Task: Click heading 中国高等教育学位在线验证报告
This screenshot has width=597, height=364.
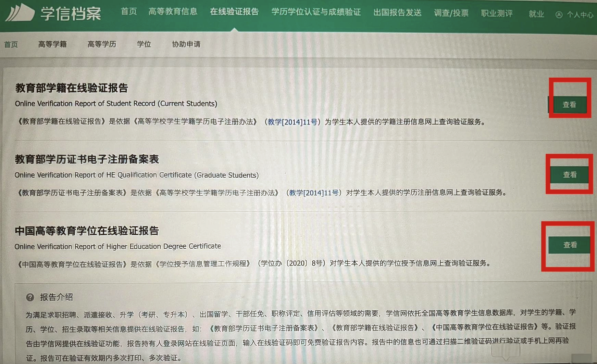Action: pos(87,231)
